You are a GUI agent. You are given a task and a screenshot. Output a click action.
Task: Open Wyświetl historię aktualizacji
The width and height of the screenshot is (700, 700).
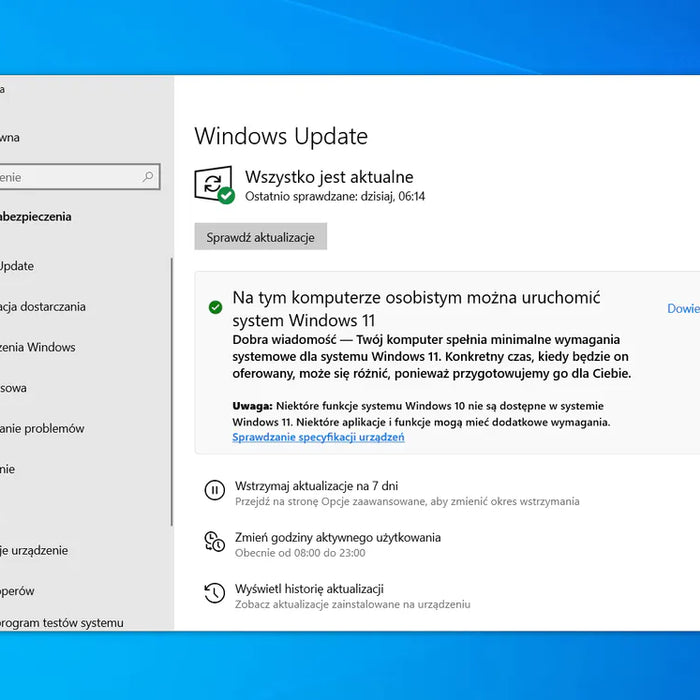point(309,589)
